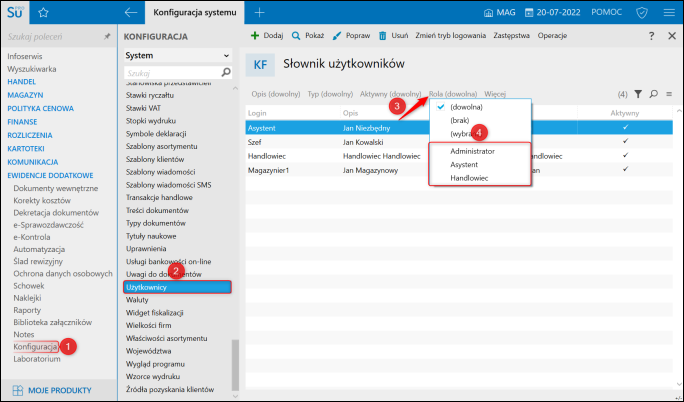Click the green plus Dodaj icon
The image size is (684, 402).
255,36
